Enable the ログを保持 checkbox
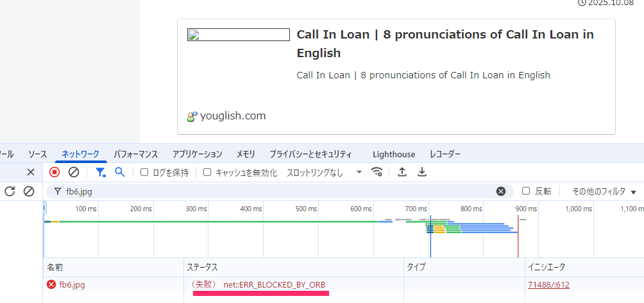Image resolution: width=644 pixels, height=303 pixels. (144, 172)
